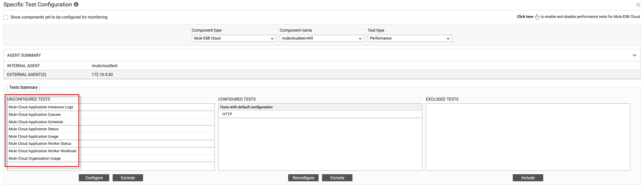The height and width of the screenshot is (185, 644).
Task: Select Mule Cloud Organization Usage test
Action: 111,158
